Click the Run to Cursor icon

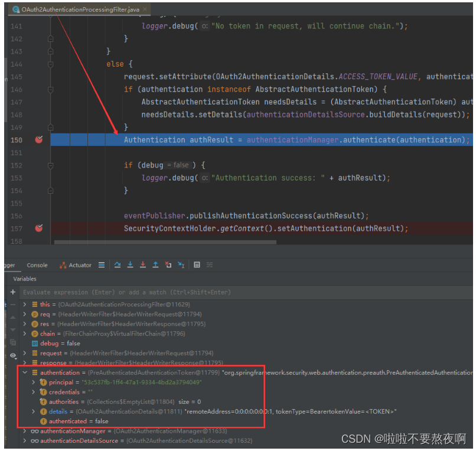(181, 265)
